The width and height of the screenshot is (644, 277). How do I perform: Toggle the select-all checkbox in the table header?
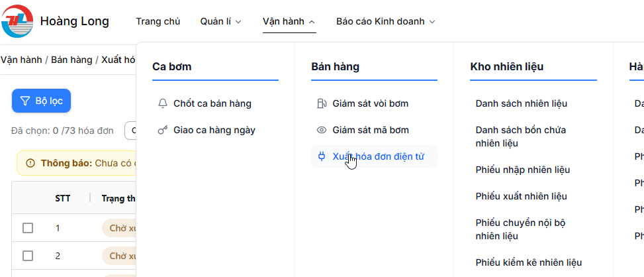[x=28, y=197]
